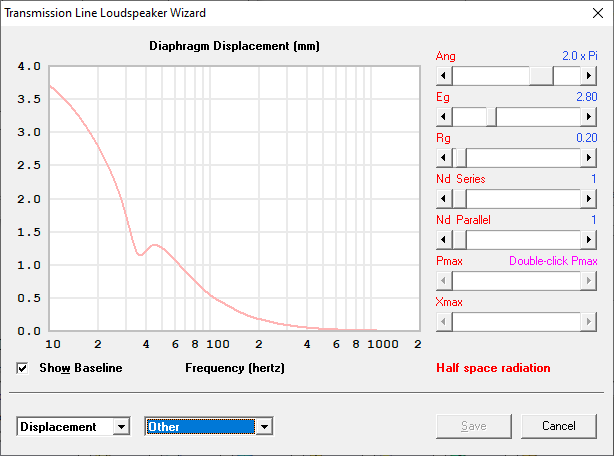
Task: Click the Double-click Pmax label
Action: tap(553, 261)
